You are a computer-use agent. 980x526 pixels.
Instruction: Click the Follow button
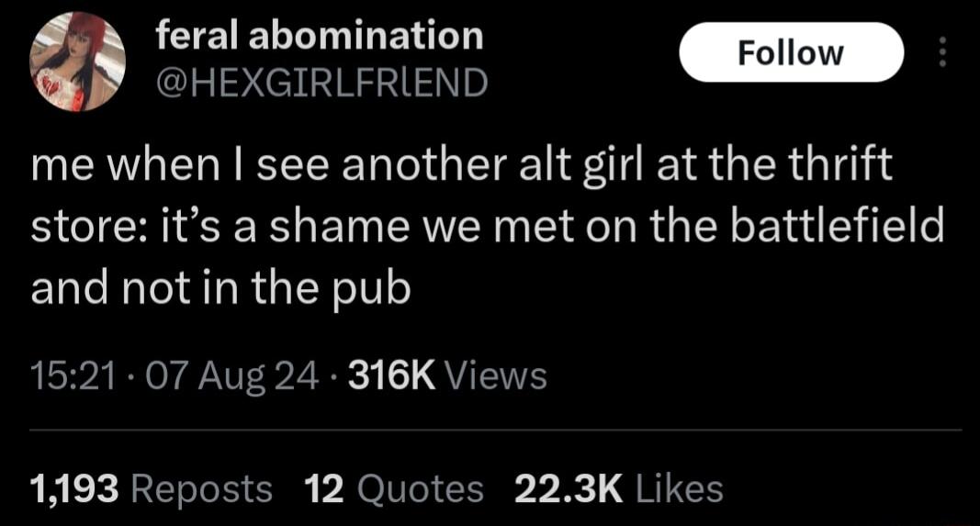pyautogui.click(x=791, y=52)
